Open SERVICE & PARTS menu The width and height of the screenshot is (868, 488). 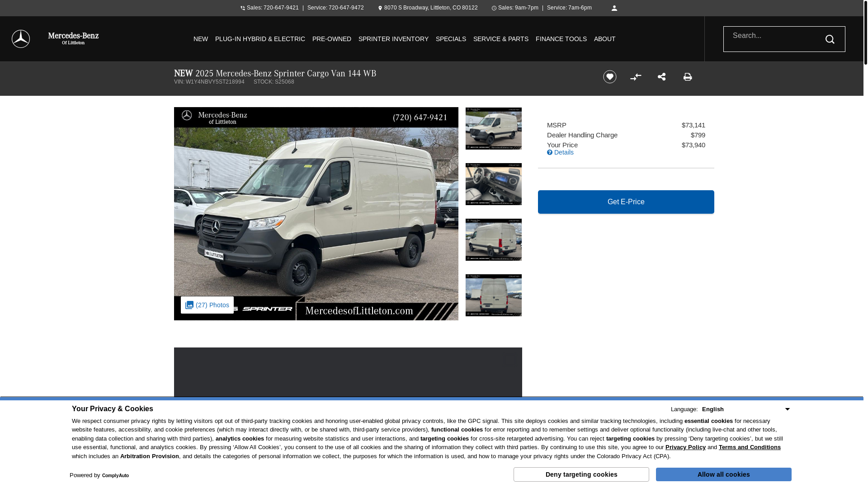tap(501, 39)
